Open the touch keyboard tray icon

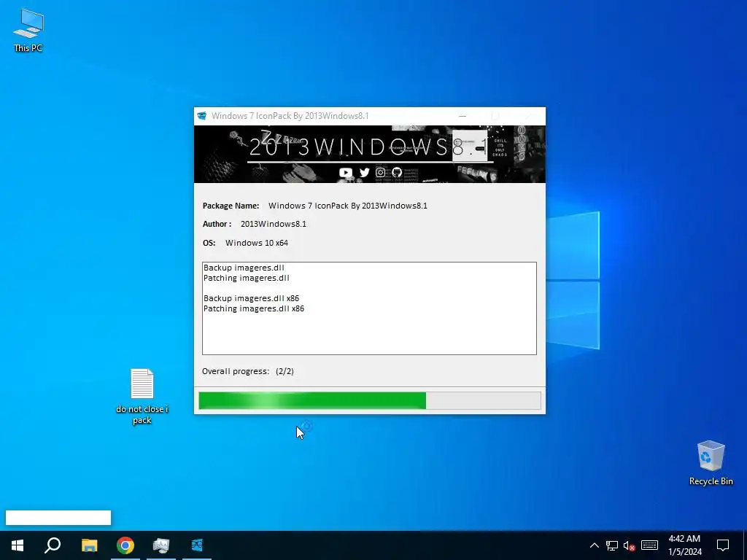(649, 545)
